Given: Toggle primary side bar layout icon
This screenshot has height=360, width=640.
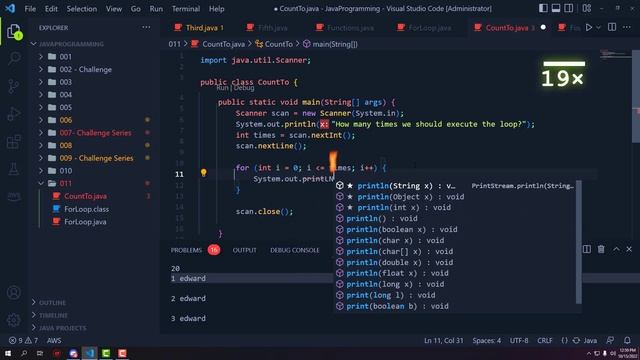Looking at the screenshot, I should tap(543, 8).
